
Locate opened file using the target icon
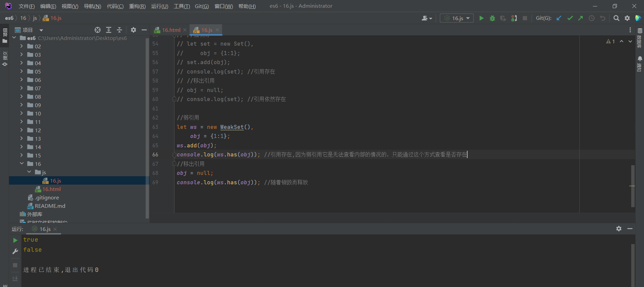[x=98, y=30]
